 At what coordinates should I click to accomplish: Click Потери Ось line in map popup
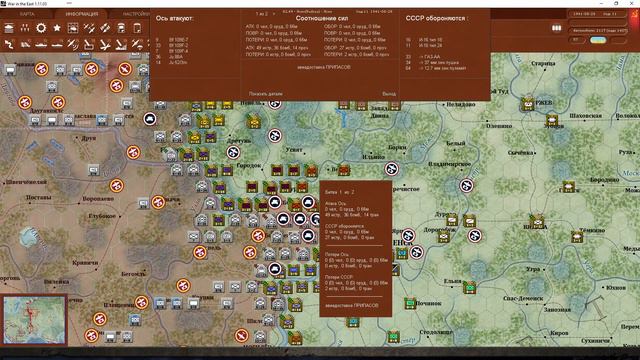(x=336, y=254)
